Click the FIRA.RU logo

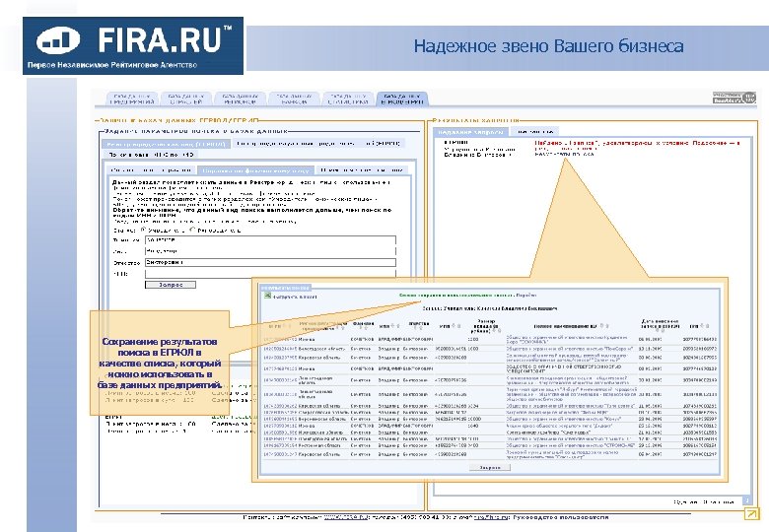pos(133,46)
